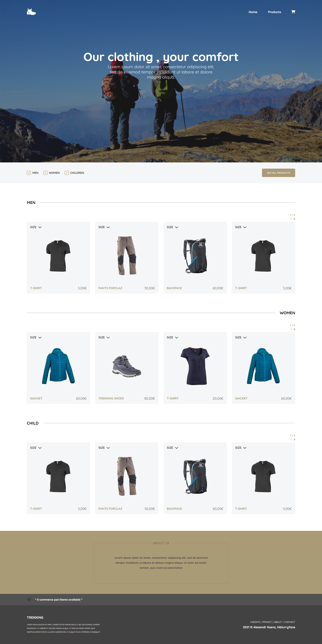Click the hiking boot logo icon

point(31,12)
